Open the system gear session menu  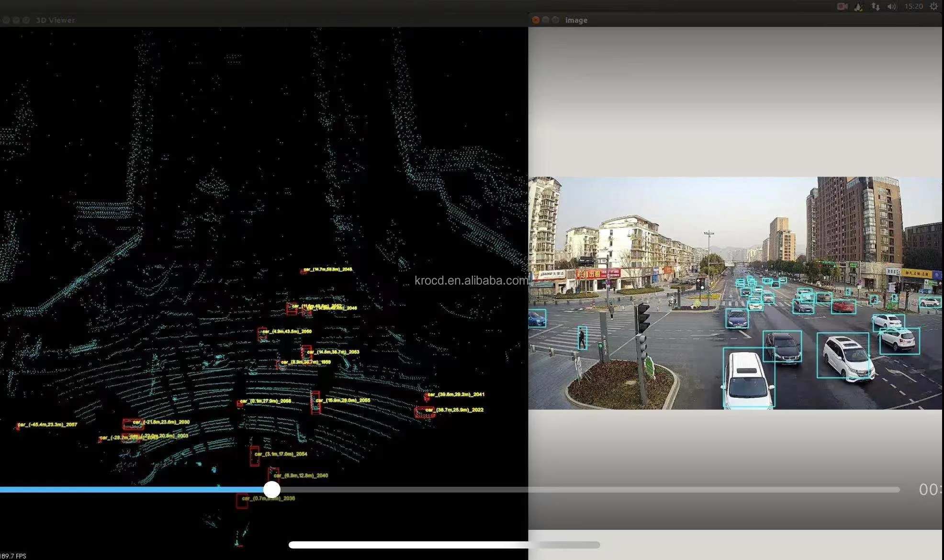[x=933, y=6]
